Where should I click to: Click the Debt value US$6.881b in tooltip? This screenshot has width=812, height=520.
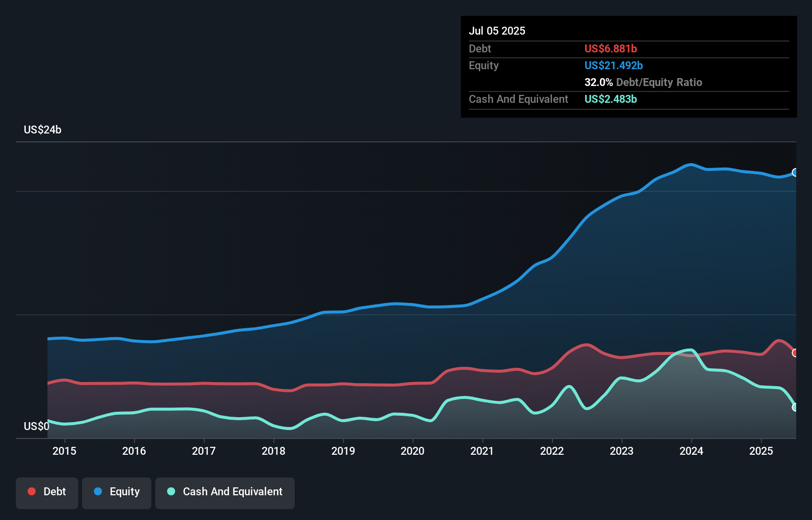point(611,48)
